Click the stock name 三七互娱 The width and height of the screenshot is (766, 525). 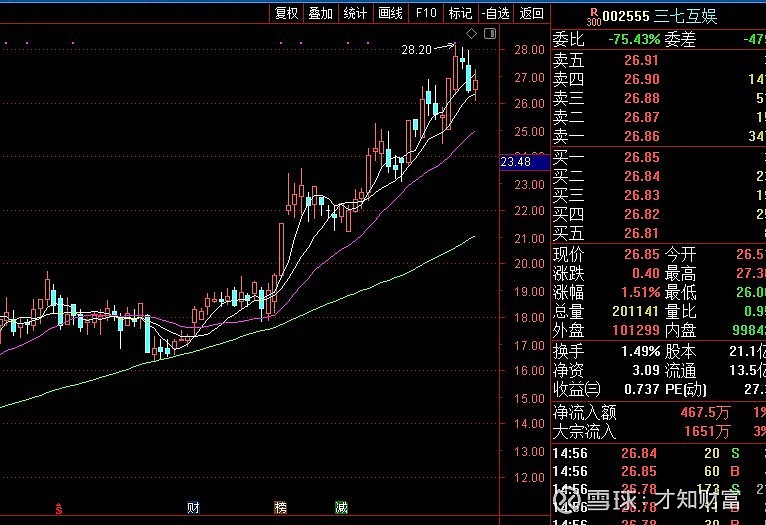pyautogui.click(x=685, y=17)
